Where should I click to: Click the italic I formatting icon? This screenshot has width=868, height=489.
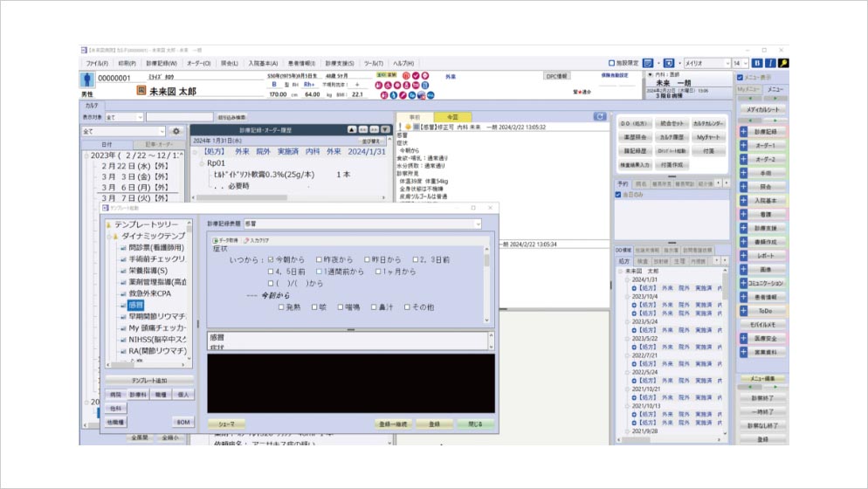[x=769, y=64]
